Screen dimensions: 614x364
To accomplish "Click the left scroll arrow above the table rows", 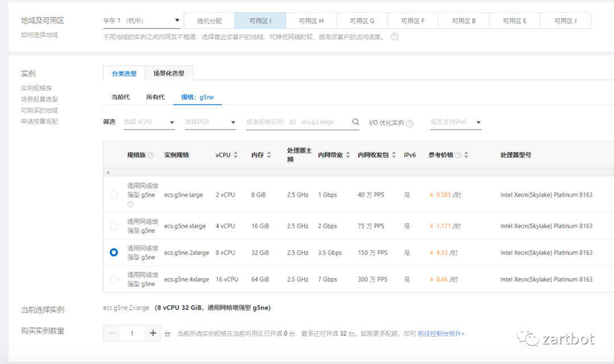I will point(108,173).
